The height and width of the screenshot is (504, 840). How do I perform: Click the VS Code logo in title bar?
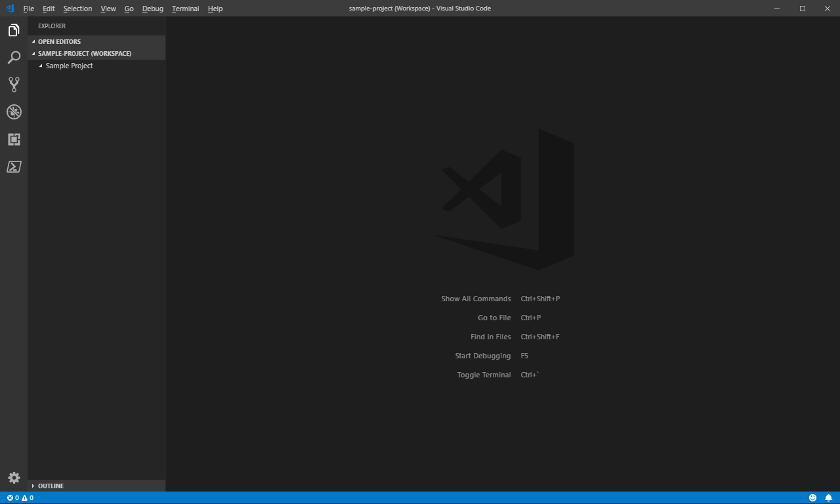click(x=10, y=9)
